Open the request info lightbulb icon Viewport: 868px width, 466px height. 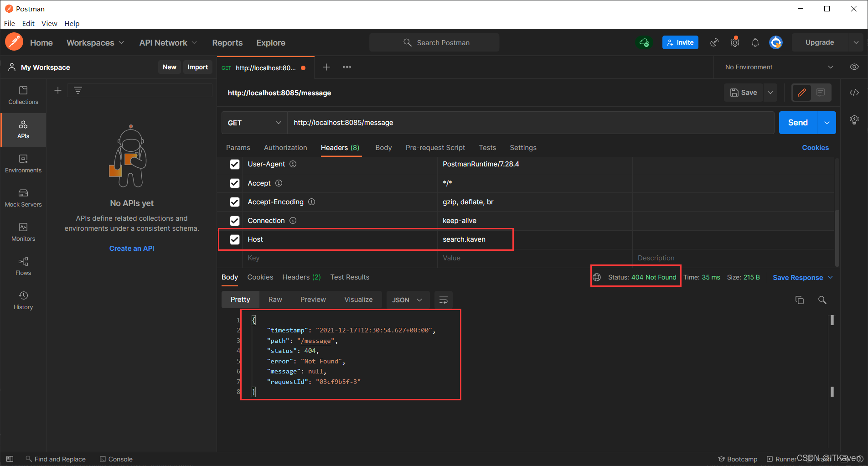[854, 120]
